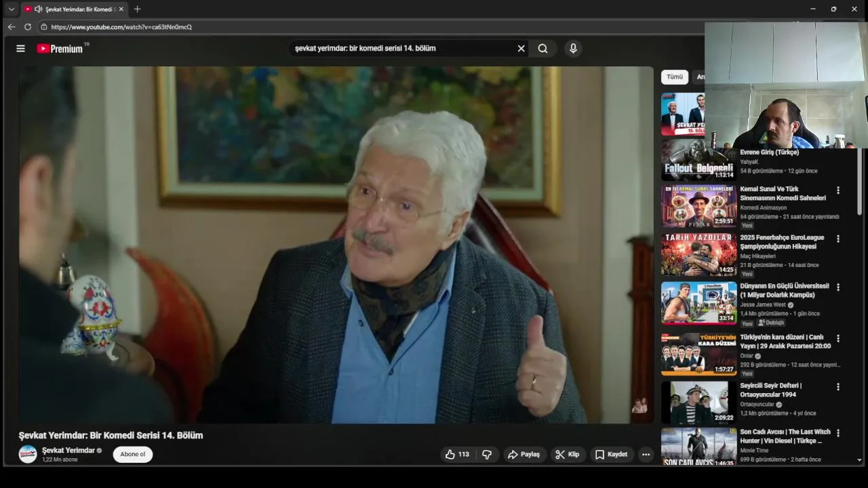Open more actions three-dot menu below video

(x=646, y=454)
